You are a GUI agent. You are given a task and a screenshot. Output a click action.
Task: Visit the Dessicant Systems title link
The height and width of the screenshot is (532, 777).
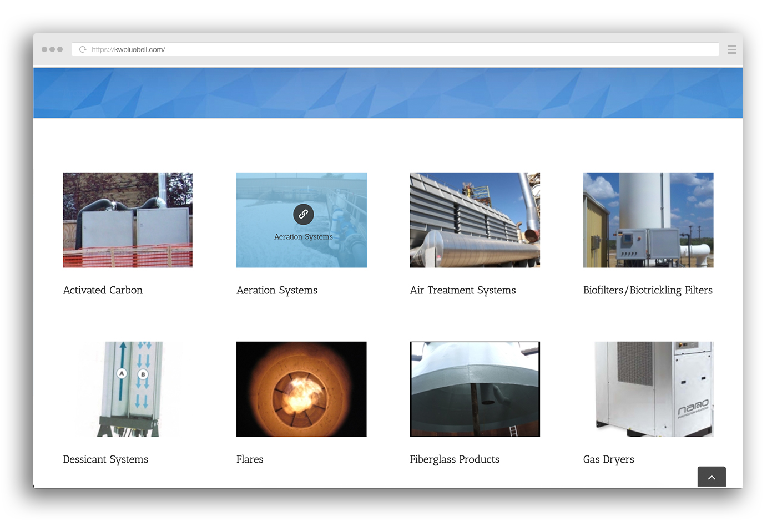click(x=105, y=459)
